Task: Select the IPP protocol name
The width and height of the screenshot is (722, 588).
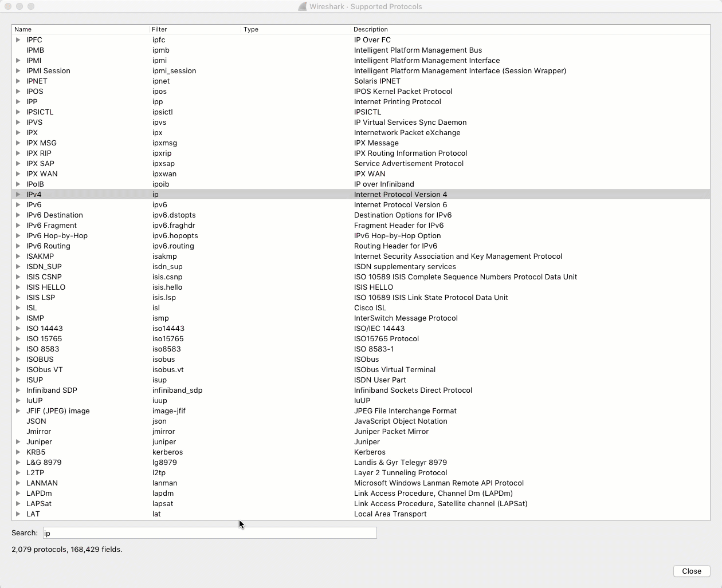Action: 32,101
